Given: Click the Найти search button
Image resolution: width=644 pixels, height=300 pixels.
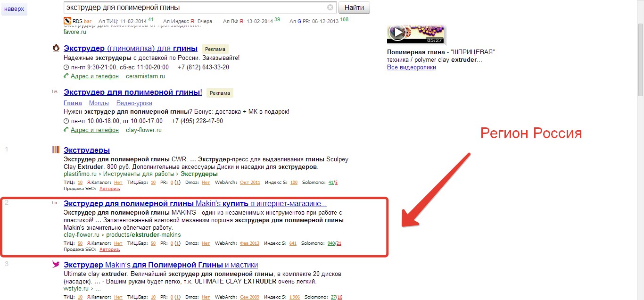Looking at the screenshot, I should pyautogui.click(x=354, y=8).
